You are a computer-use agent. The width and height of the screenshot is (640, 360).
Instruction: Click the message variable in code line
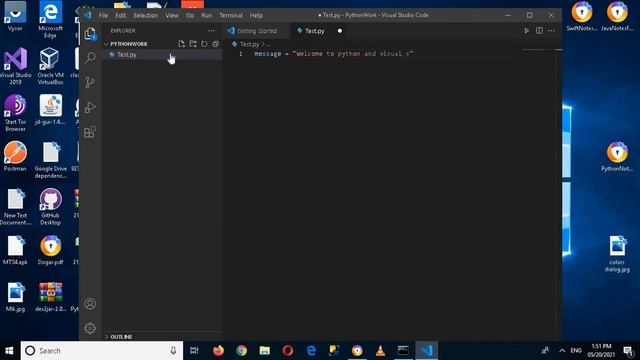[268, 53]
